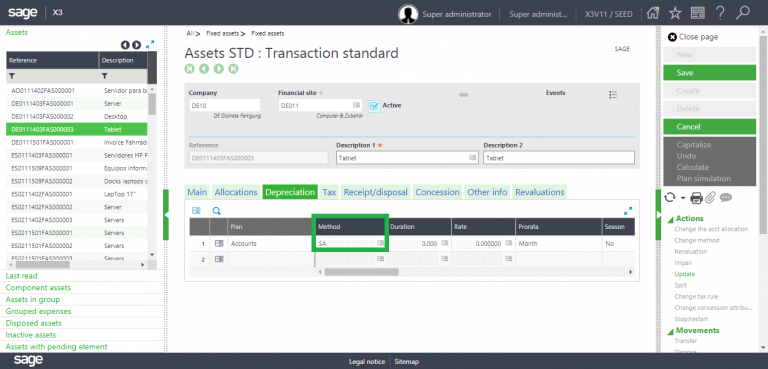This screenshot has width=768, height=369.
Task: Toggle the Active checkbox
Action: coord(374,106)
